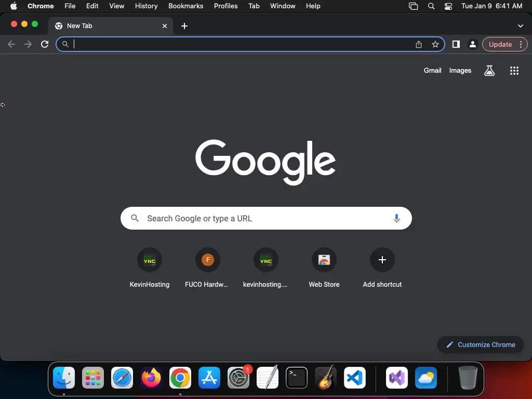Open Search Labs flask icon
This screenshot has width=532, height=399.
[489, 71]
